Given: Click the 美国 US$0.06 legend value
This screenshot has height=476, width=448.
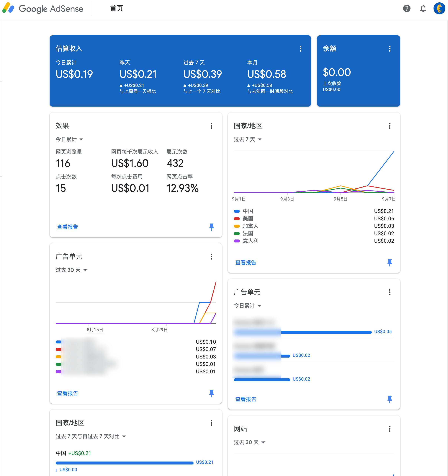Looking at the screenshot, I should pos(384,219).
